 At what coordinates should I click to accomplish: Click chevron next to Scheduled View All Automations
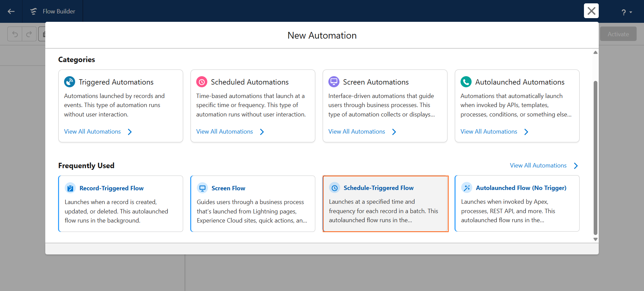click(262, 132)
